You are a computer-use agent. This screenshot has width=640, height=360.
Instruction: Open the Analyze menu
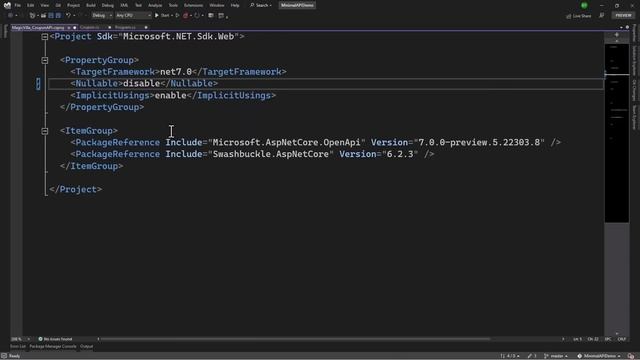(155, 5)
